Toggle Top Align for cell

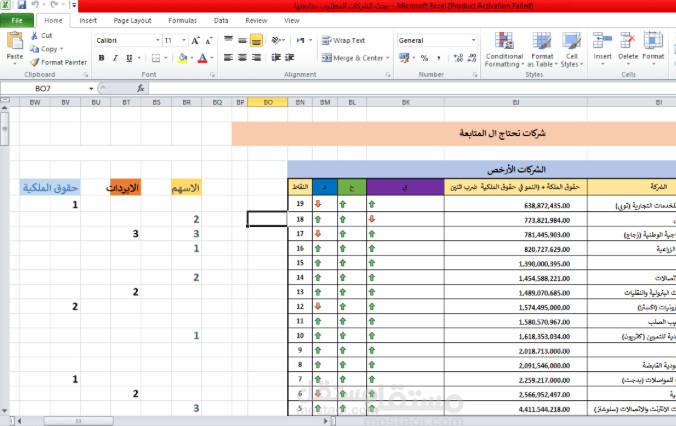pos(228,40)
